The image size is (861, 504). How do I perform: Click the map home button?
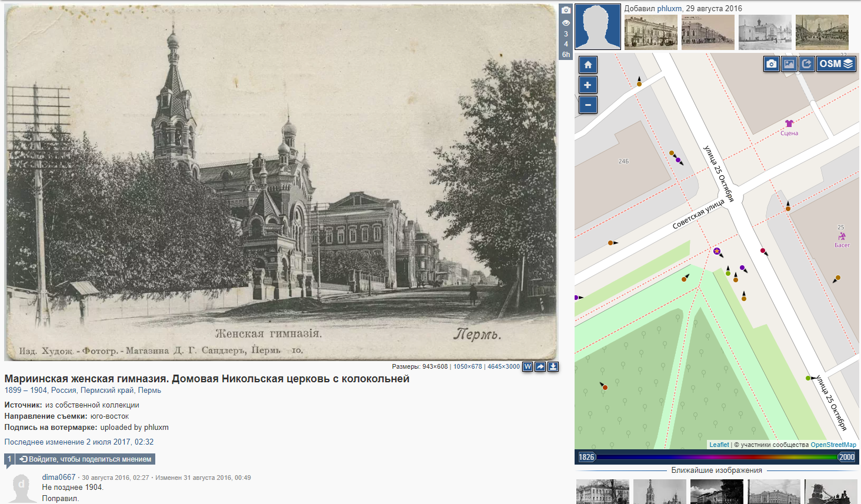[x=588, y=65]
